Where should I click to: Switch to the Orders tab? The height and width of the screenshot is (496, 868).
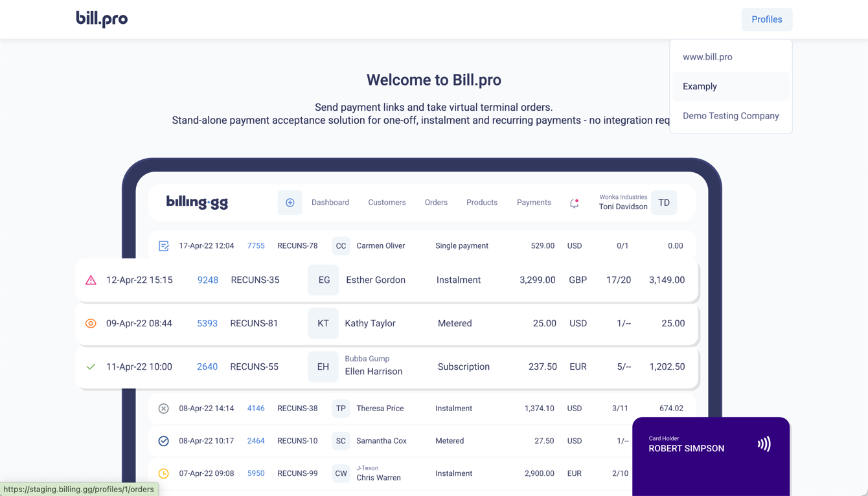pos(436,203)
